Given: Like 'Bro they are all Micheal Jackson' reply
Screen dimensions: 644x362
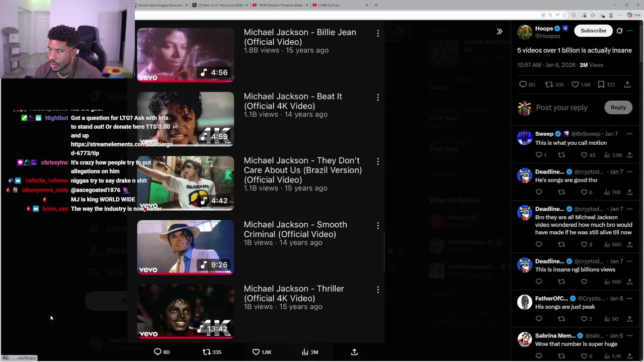Looking at the screenshot, I should pos(586,244).
